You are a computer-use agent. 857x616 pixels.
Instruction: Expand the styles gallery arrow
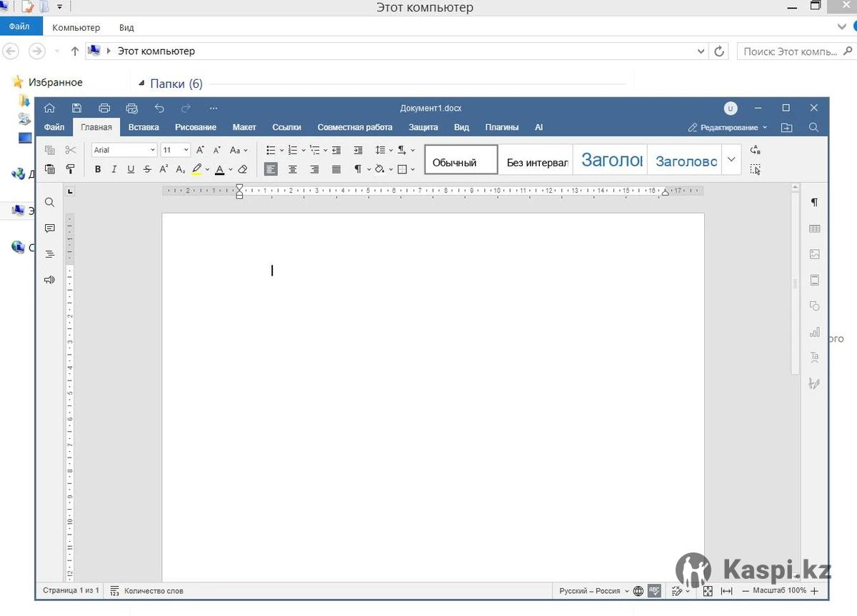click(731, 160)
